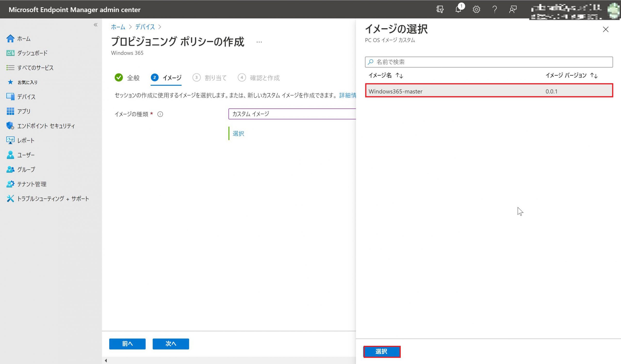Screen dimensions: 621x364
Task: Sort by イメージ名 column arrows
Action: [x=399, y=76]
